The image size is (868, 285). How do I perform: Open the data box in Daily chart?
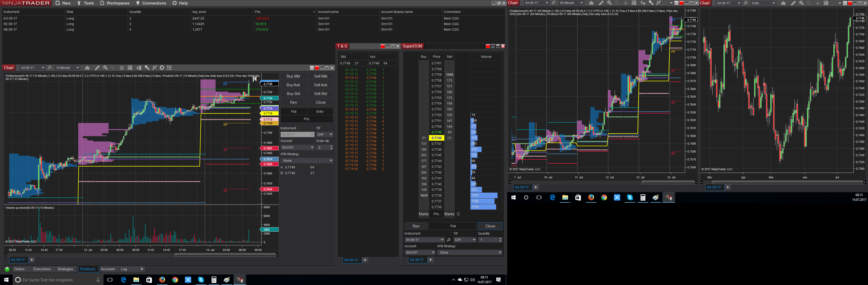click(x=826, y=3)
